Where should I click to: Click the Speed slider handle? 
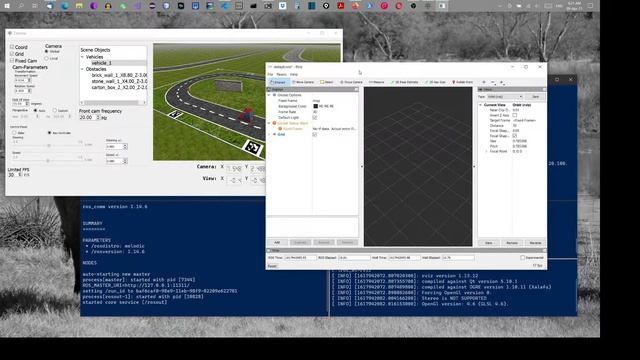tap(48, 160)
